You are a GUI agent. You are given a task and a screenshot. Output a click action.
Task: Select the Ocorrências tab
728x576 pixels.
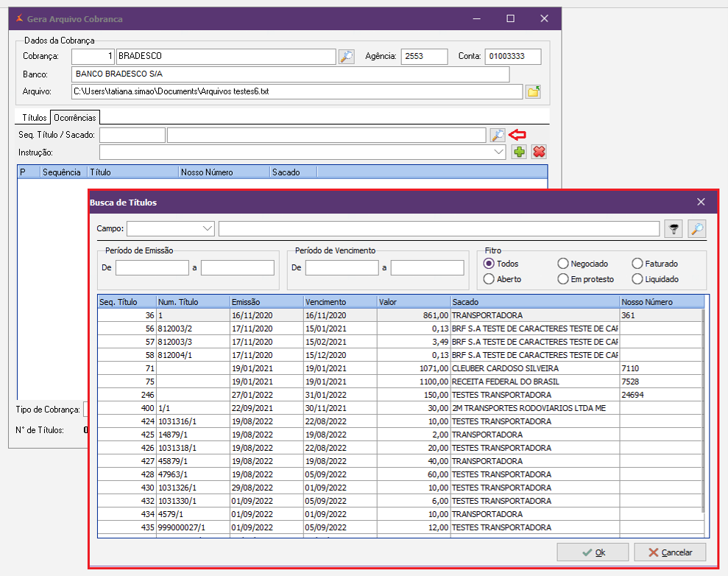coord(74,118)
